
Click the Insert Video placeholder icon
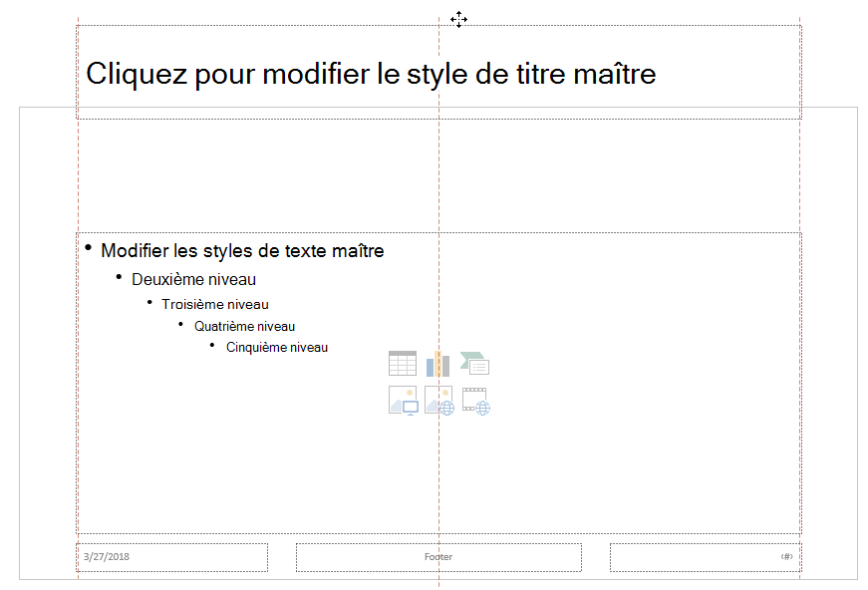click(x=476, y=401)
